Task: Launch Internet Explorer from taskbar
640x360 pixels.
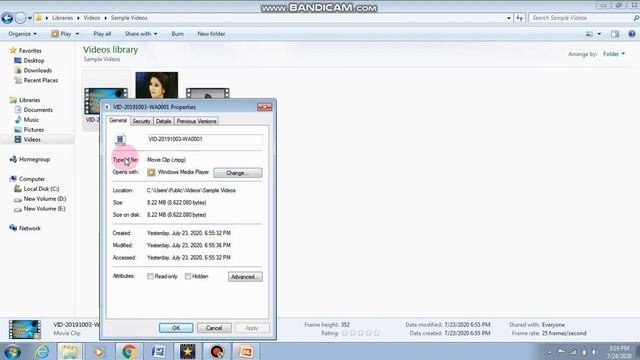Action: tap(42, 351)
